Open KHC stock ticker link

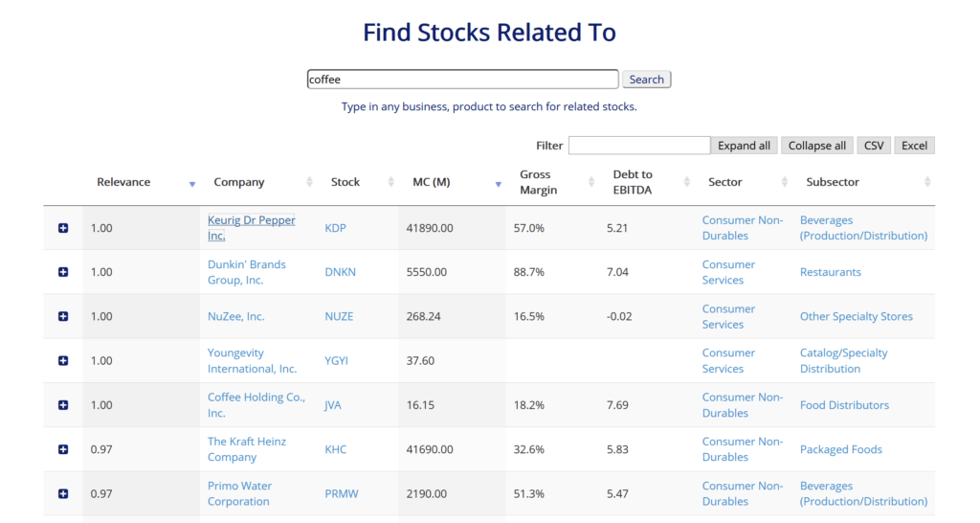(x=335, y=449)
